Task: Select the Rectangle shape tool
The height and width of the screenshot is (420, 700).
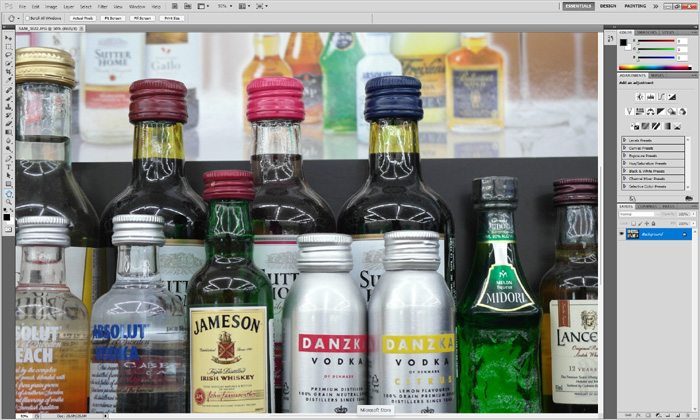Action: click(x=8, y=185)
